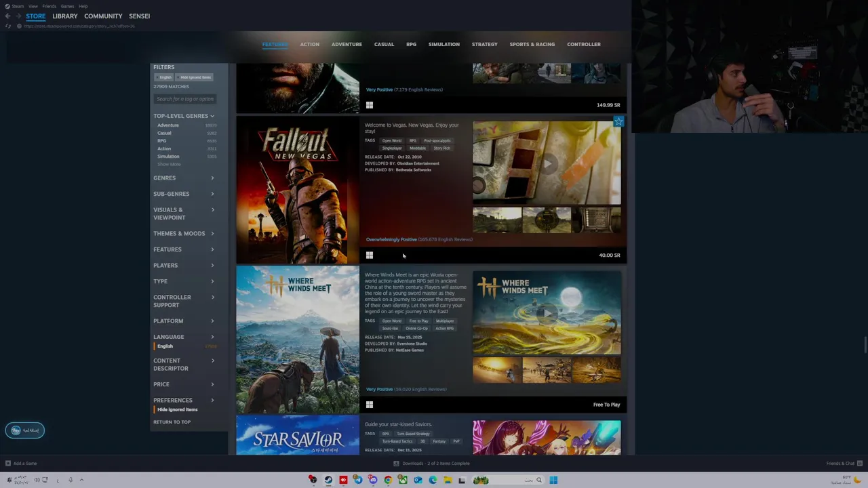This screenshot has width=868, height=488.
Task: Collapse the Top-Level Genres section
Action: tap(183, 116)
